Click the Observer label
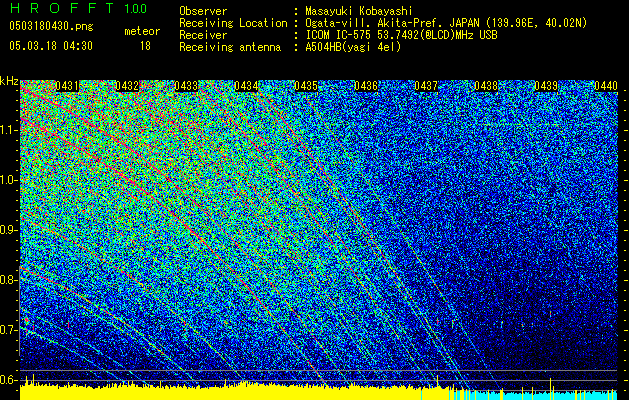 [203, 11]
